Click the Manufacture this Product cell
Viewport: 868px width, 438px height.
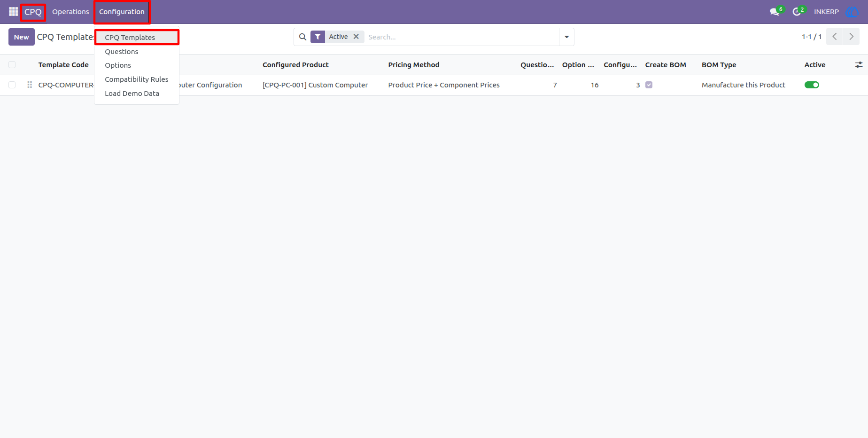(744, 85)
